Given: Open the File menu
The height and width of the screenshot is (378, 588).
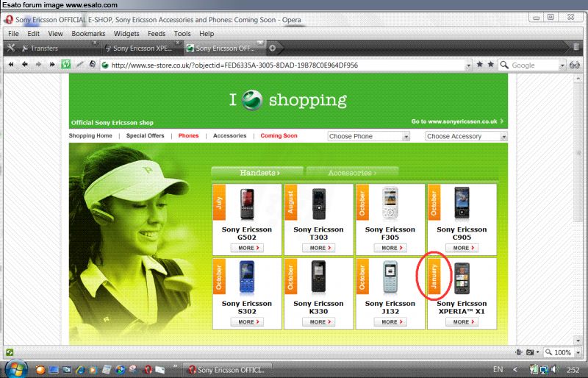Looking at the screenshot, I should click(x=13, y=33).
